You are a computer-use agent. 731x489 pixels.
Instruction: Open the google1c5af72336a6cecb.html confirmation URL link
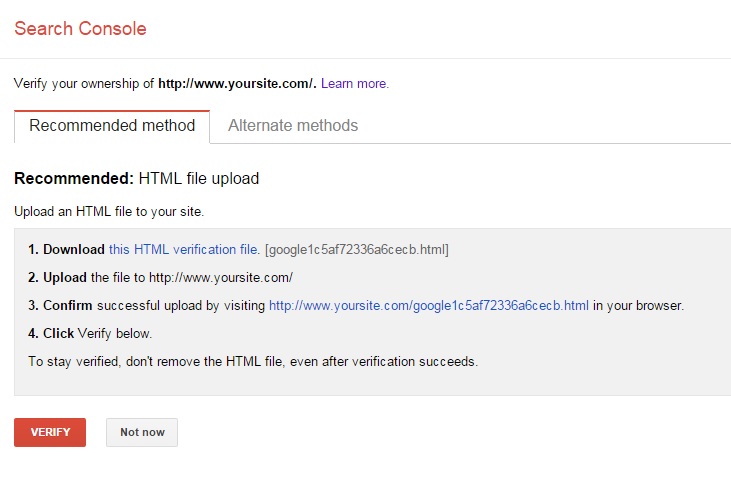click(429, 306)
